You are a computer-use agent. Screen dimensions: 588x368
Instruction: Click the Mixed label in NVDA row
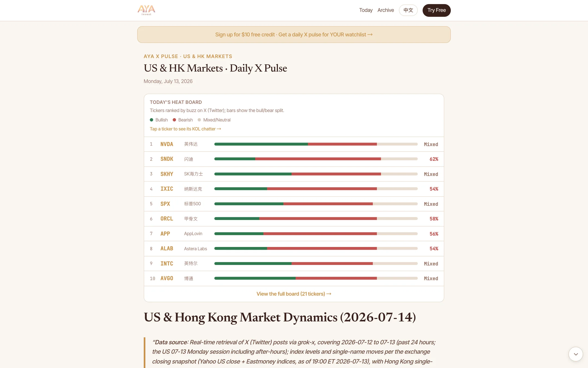pos(431,144)
